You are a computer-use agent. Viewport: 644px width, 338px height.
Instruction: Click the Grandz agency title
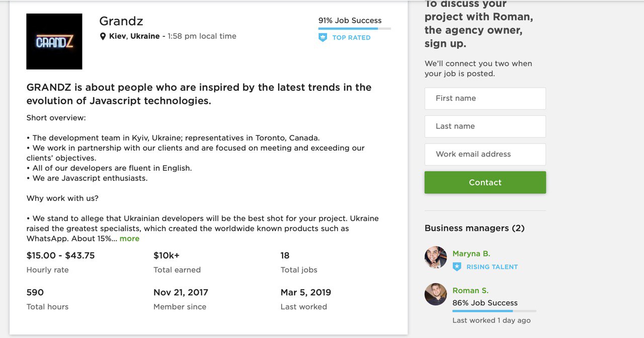click(x=121, y=21)
